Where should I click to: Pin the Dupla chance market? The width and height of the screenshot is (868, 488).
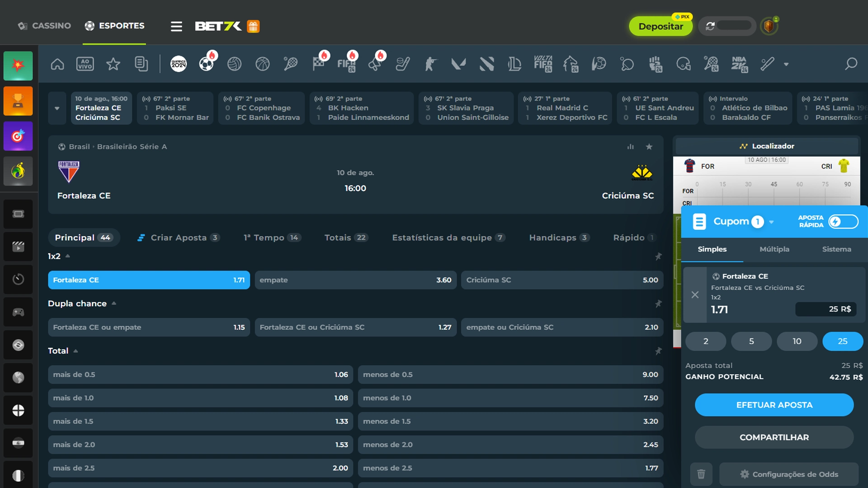[x=658, y=304]
